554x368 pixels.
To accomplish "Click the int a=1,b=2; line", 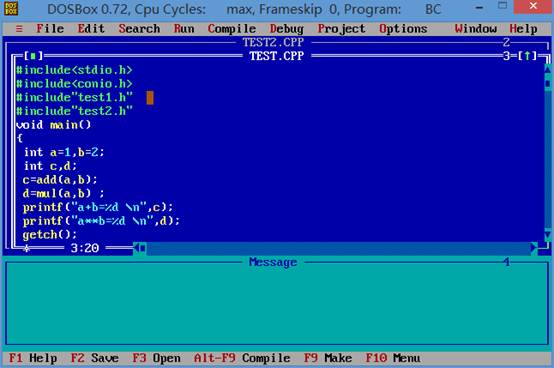I will 64,152.
